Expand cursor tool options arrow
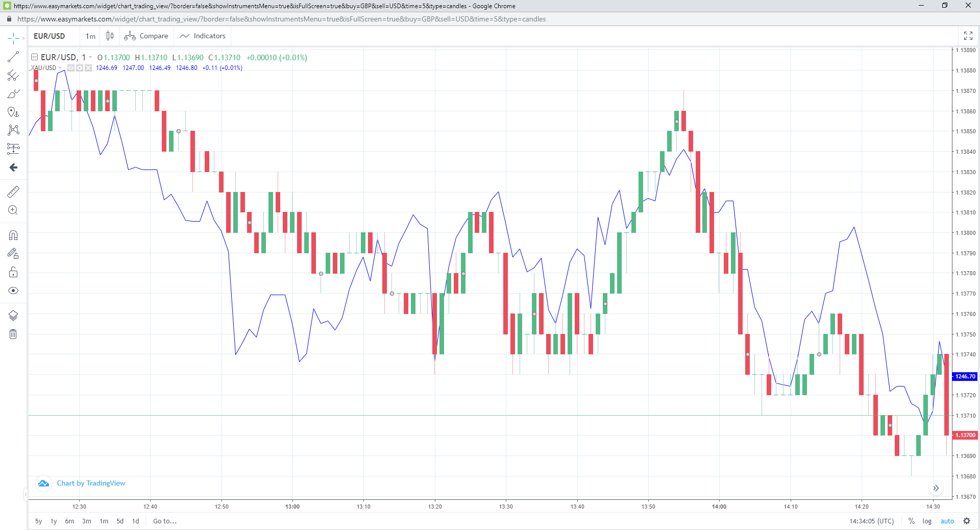 point(24,38)
